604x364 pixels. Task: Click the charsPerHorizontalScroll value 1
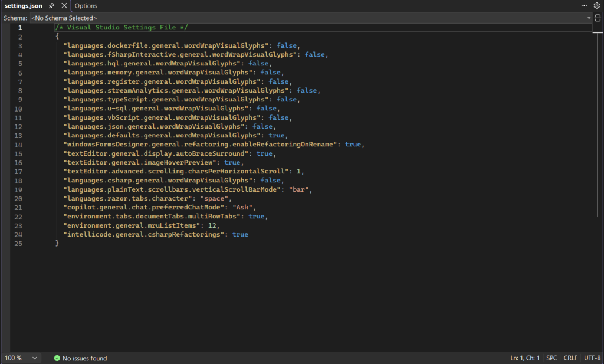click(x=298, y=171)
